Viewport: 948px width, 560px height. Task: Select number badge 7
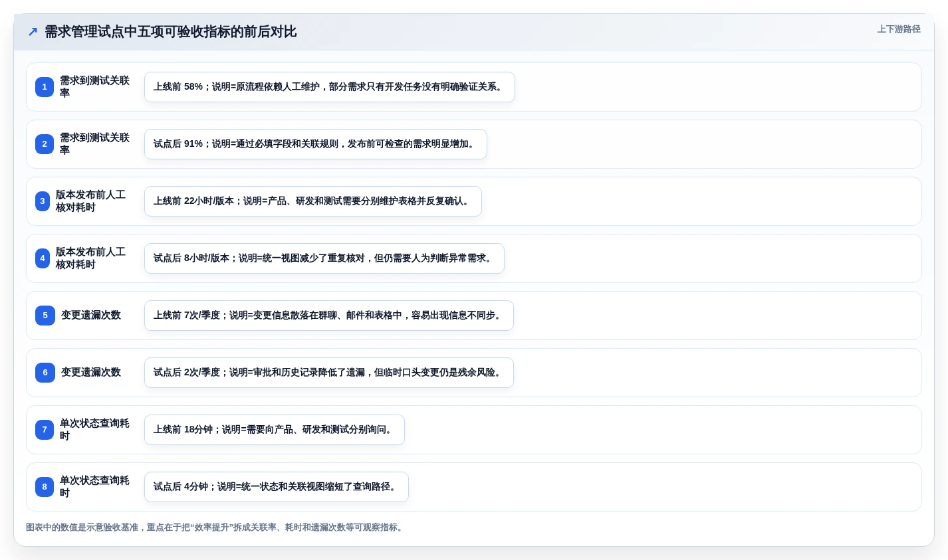pyautogui.click(x=45, y=430)
